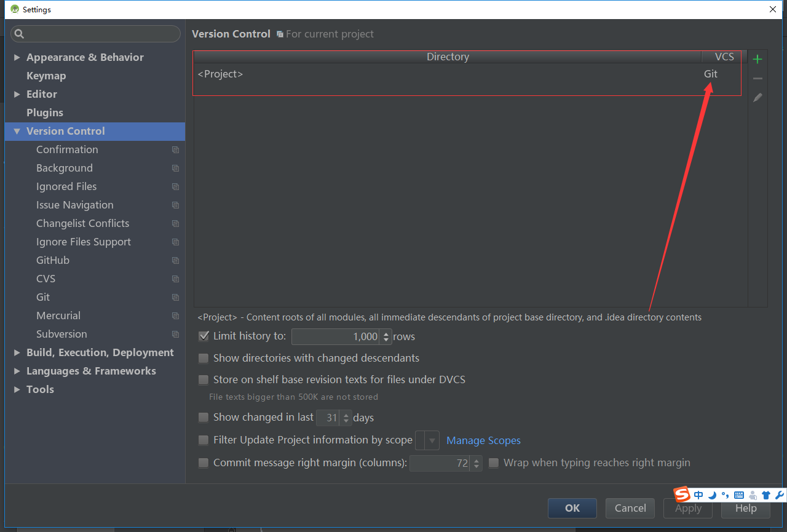Image resolution: width=787 pixels, height=532 pixels.
Task: Enable Wrap when typing reaches right margin
Action: (494, 463)
